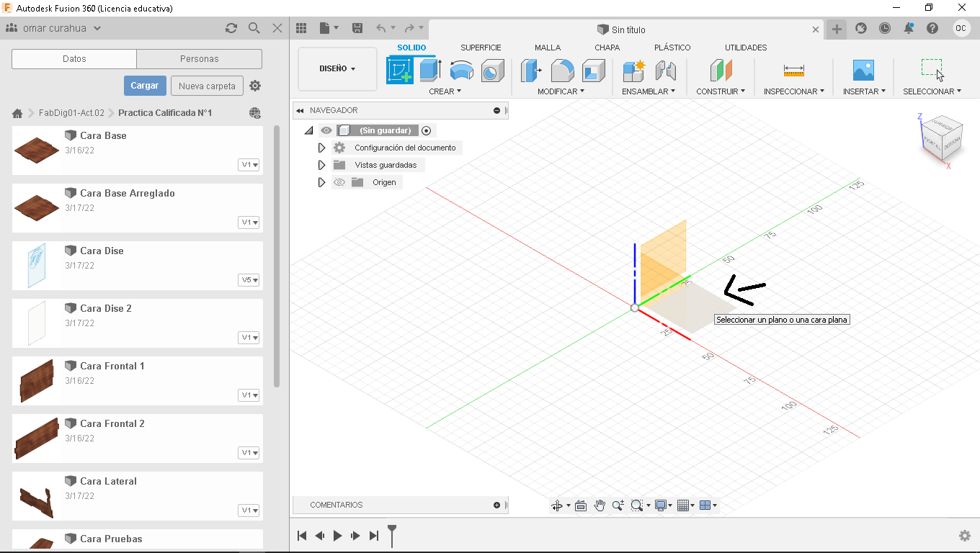
Task: Switch to the Personas tab
Action: 200,59
